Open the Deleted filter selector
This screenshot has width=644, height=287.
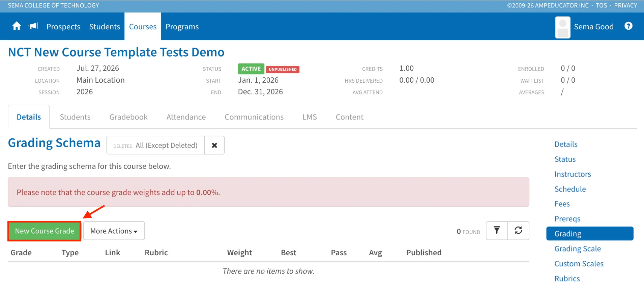[x=155, y=145]
